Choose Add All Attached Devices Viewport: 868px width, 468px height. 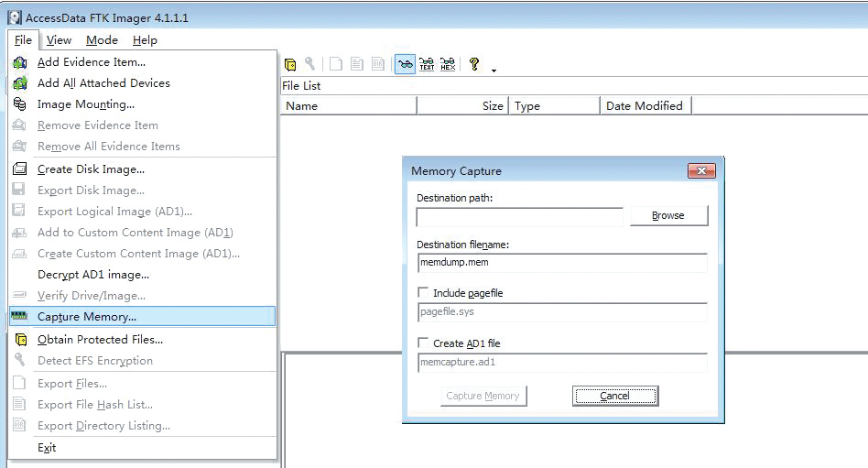[x=142, y=83]
